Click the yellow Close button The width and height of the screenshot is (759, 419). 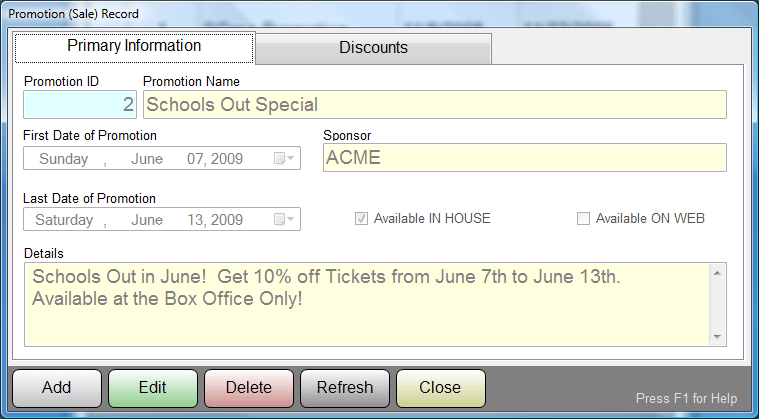point(440,388)
